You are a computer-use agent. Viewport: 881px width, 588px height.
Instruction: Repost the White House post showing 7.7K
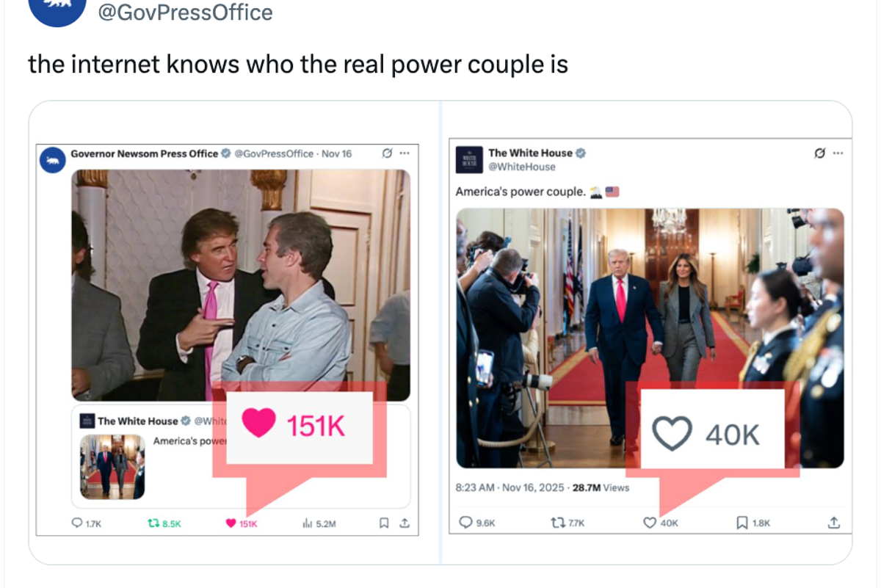pyautogui.click(x=556, y=523)
